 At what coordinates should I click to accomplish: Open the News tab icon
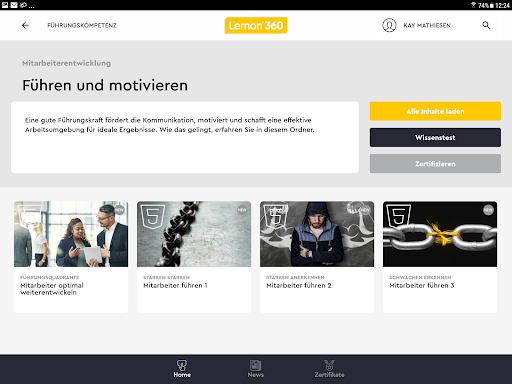pos(255,365)
